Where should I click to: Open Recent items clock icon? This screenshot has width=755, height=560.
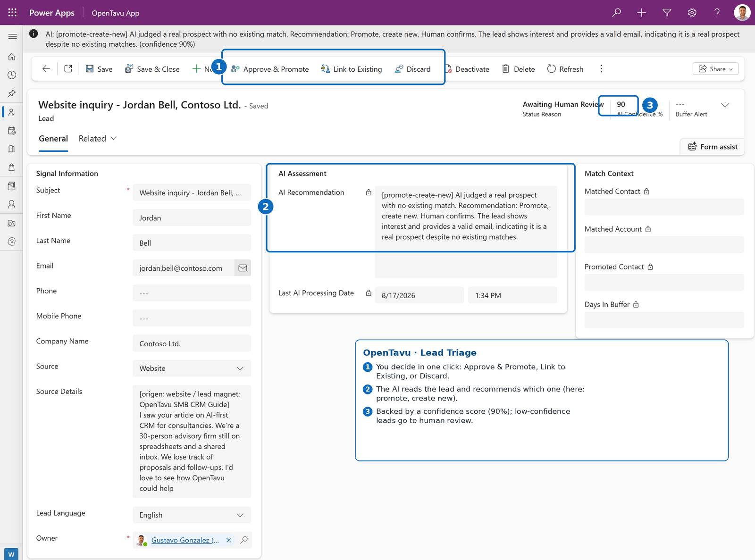tap(12, 75)
